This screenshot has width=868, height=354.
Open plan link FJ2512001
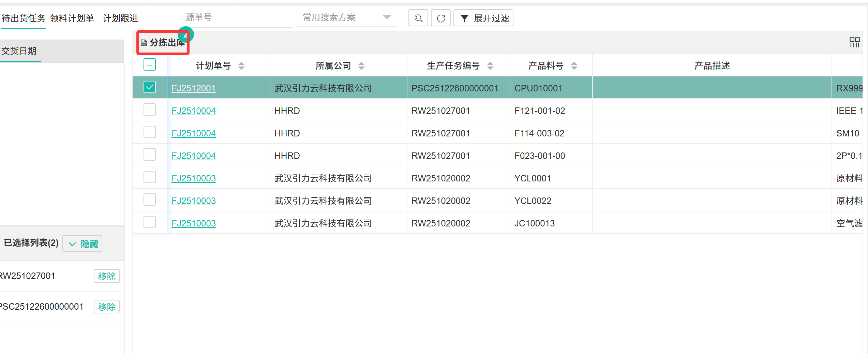(x=193, y=88)
